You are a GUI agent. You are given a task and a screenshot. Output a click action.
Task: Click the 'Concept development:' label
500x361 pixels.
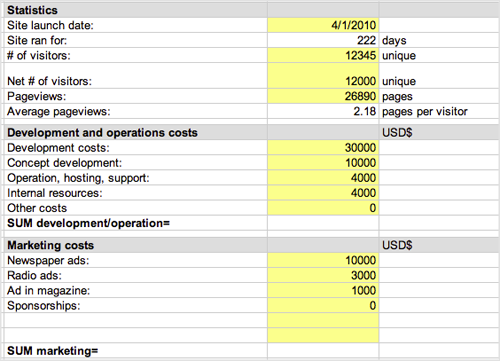65,163
